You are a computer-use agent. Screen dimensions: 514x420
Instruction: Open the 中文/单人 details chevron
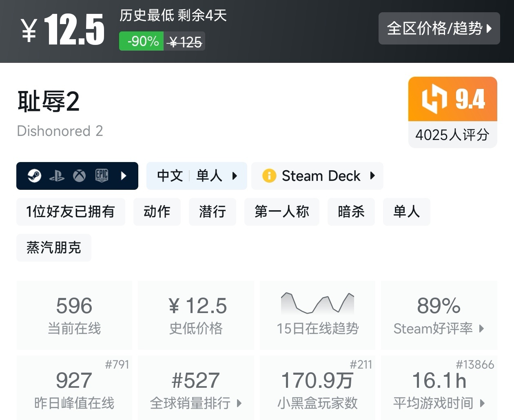(235, 176)
